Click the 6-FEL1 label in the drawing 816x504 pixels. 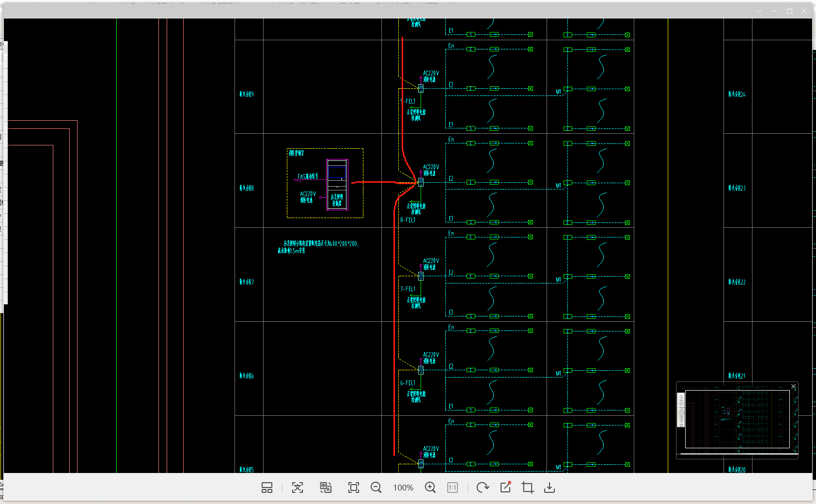[408, 383]
